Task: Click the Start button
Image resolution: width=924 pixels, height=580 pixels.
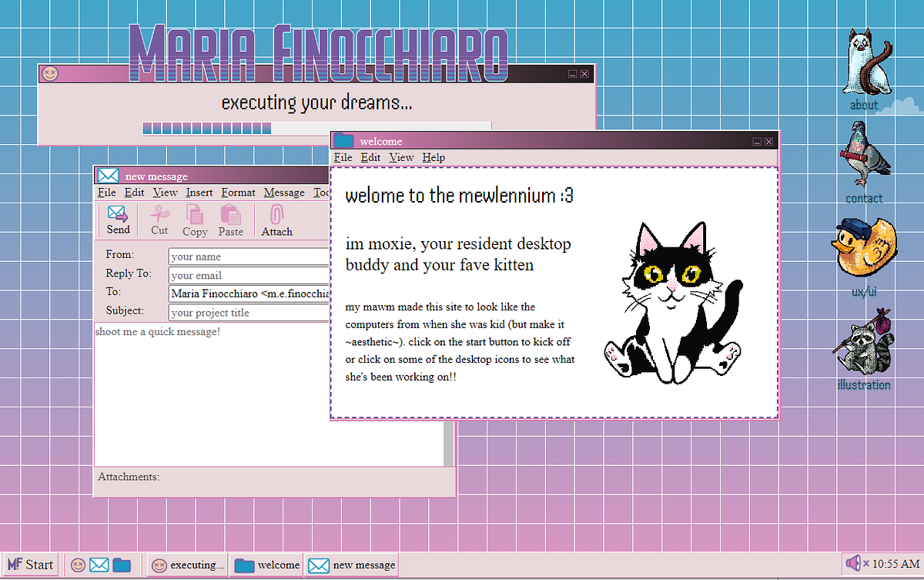Action: pyautogui.click(x=30, y=564)
